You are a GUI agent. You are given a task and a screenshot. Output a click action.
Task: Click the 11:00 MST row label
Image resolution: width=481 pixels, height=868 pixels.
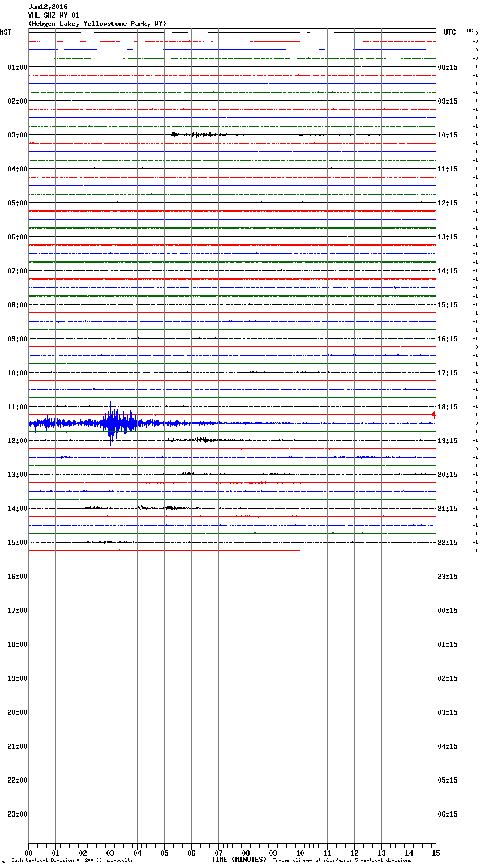pos(18,407)
